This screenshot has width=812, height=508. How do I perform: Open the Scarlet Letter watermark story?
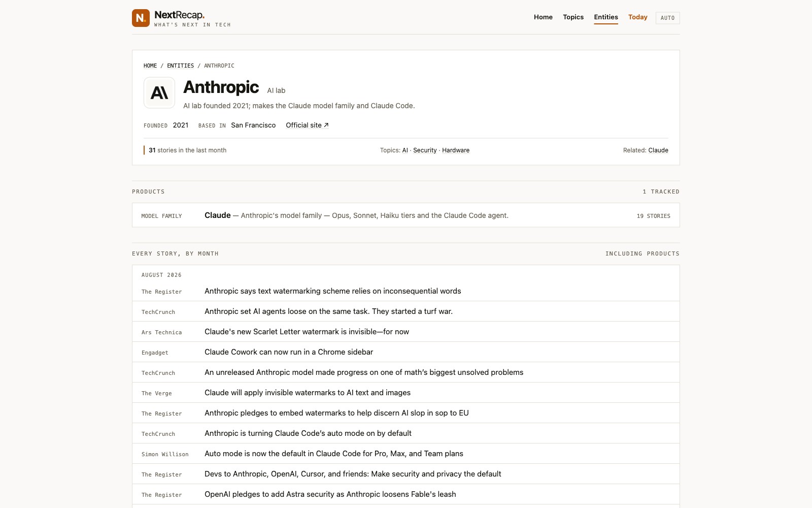[307, 332]
